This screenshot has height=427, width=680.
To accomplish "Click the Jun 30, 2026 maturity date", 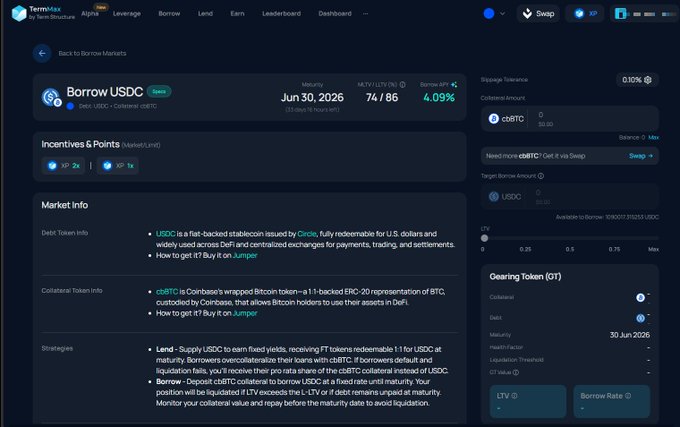I will pyautogui.click(x=312, y=98).
